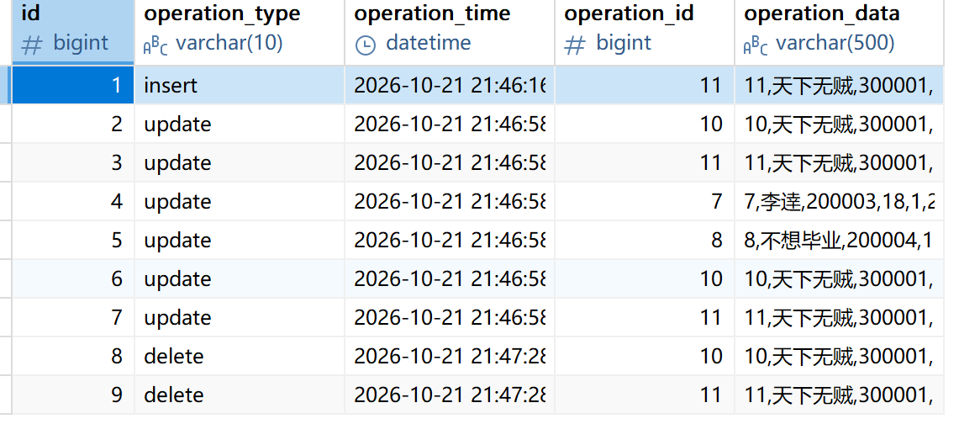Screen dimensions: 980x424
Task: Click the operation_data varchar(500) column header
Action: tap(839, 31)
